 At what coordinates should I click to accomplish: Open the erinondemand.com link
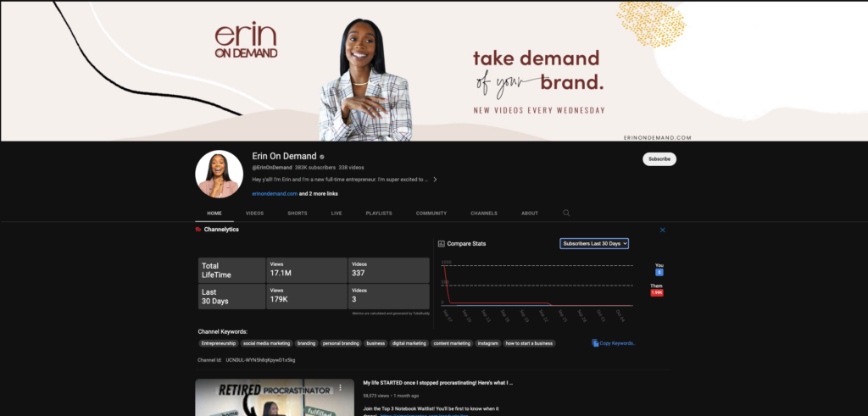coord(275,194)
